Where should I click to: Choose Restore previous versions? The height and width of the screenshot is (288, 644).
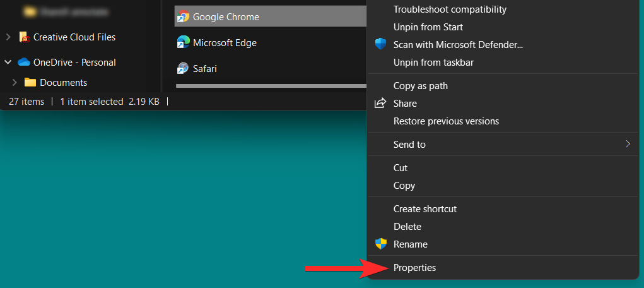(x=446, y=121)
